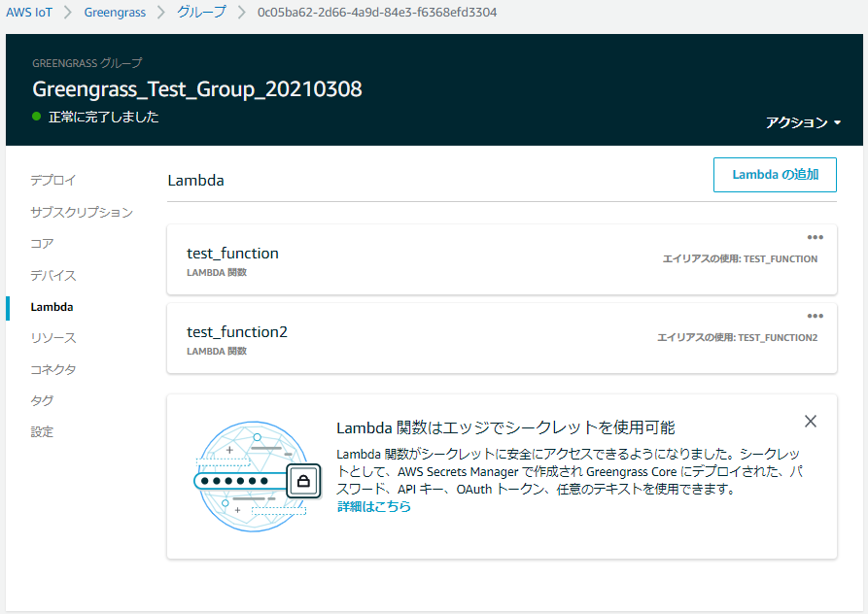Click the green deployment status dot
Image resolution: width=868 pixels, height=614 pixels.
tap(37, 117)
